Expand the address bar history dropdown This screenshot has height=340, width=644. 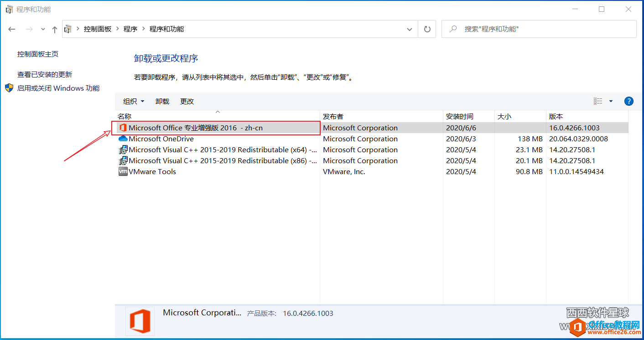coord(409,29)
